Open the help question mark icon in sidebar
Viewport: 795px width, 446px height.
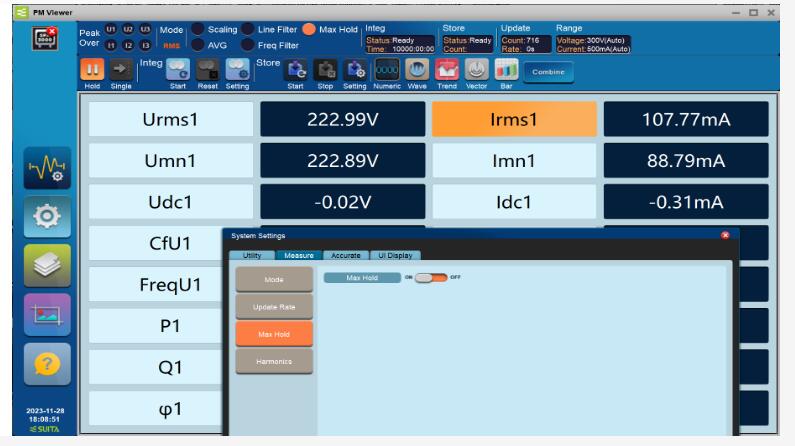tap(47, 364)
